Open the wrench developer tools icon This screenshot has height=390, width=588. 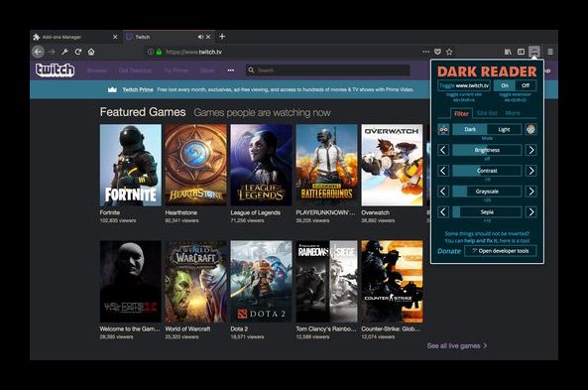pyautogui.click(x=64, y=52)
